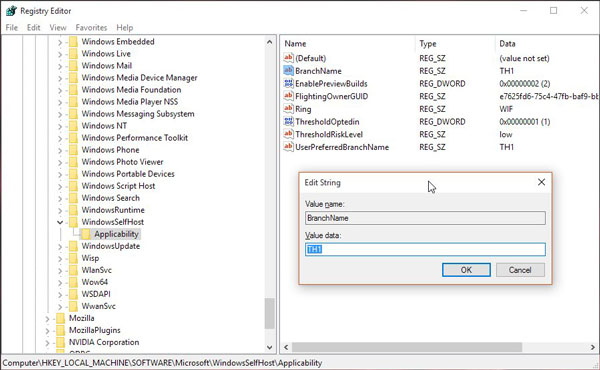
Task: Click the Registry Editor app icon in title bar
Action: point(11,11)
